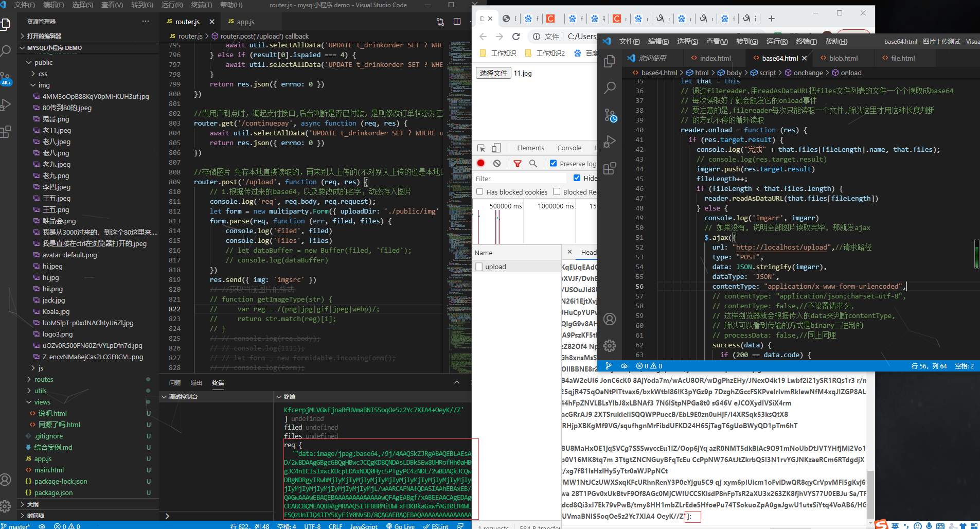Uncheck the Hide checkbox next to the Filter box

[x=577, y=178]
